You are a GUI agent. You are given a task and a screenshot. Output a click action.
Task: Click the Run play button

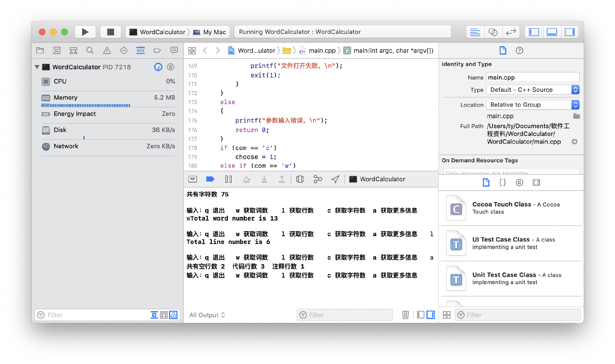coord(85,32)
